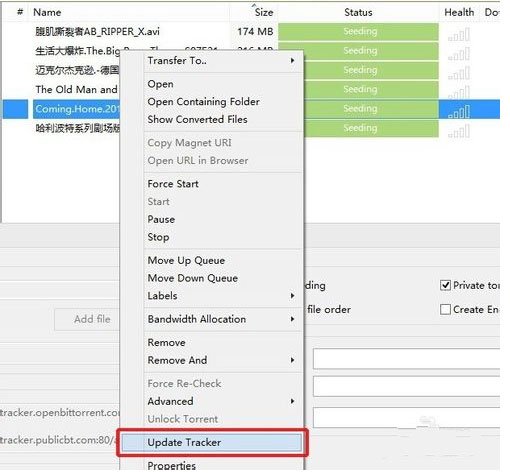Click the first empty text input field
Image resolution: width=510 pixels, height=473 pixels.
pos(406,359)
